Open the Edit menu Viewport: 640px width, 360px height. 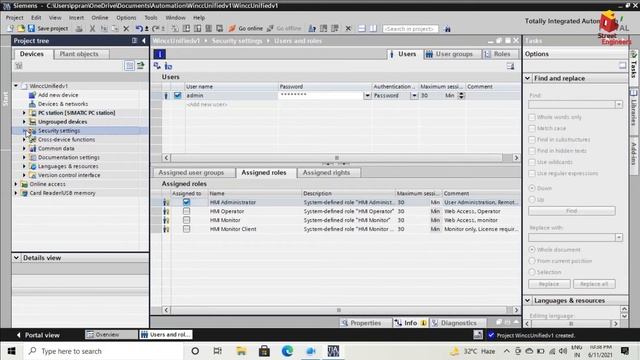point(36,18)
